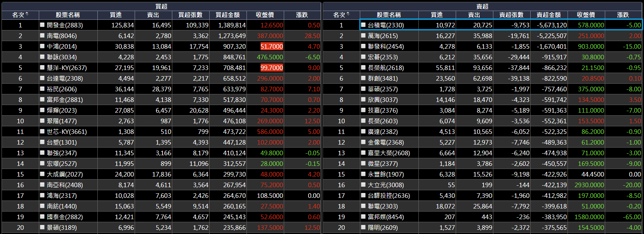Select stock name 南亞科(2408)

tap(65, 185)
